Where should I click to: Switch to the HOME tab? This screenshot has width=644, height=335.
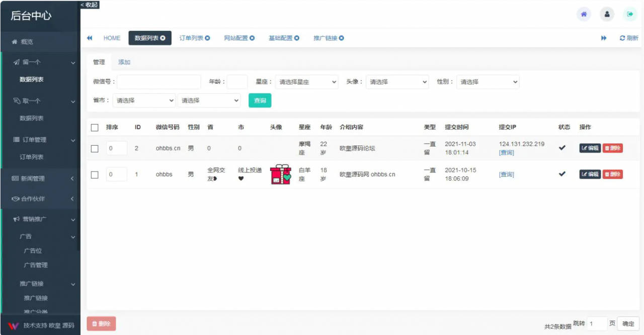[112, 38]
